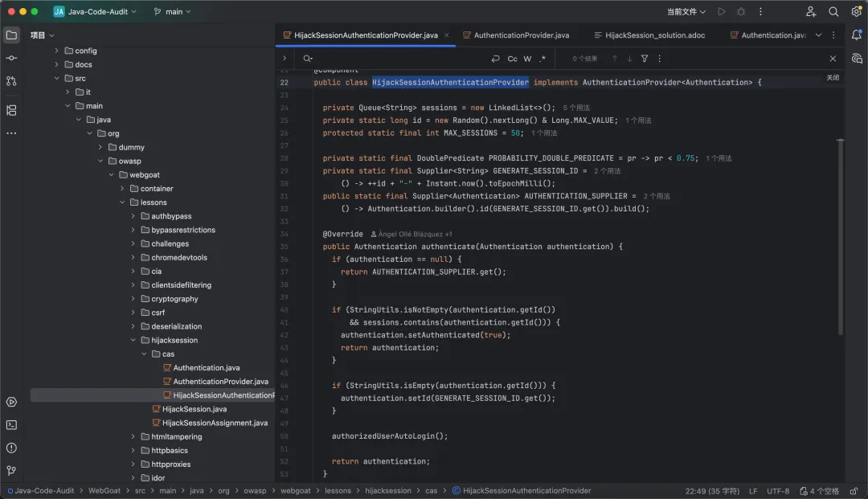Click the Debug bug icon in the top toolbar
The image size is (868, 499).
741,11
